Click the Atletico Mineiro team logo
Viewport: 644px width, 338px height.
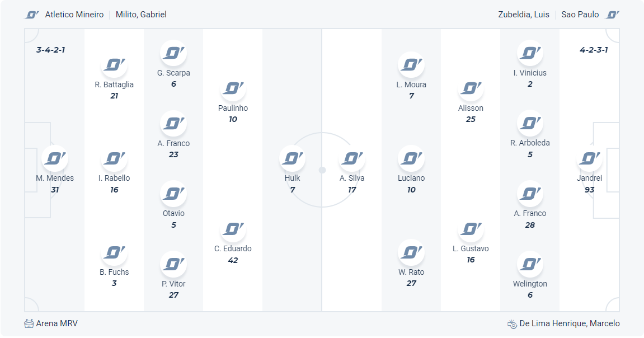coord(32,15)
